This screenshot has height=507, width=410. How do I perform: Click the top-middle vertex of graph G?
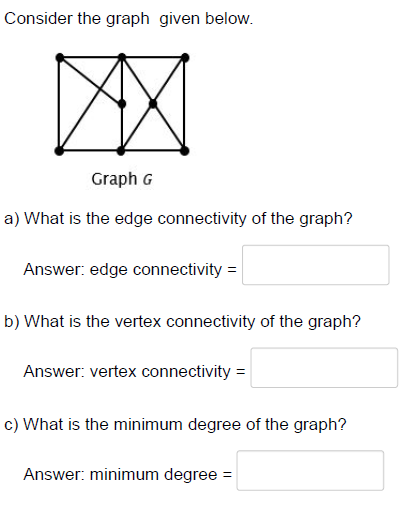click(122, 57)
